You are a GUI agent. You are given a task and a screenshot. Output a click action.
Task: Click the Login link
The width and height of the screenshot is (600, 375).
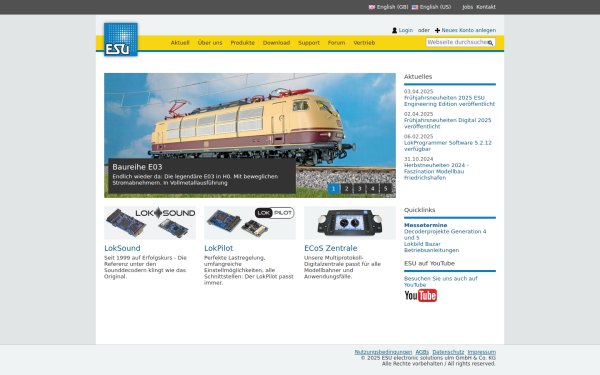406,30
